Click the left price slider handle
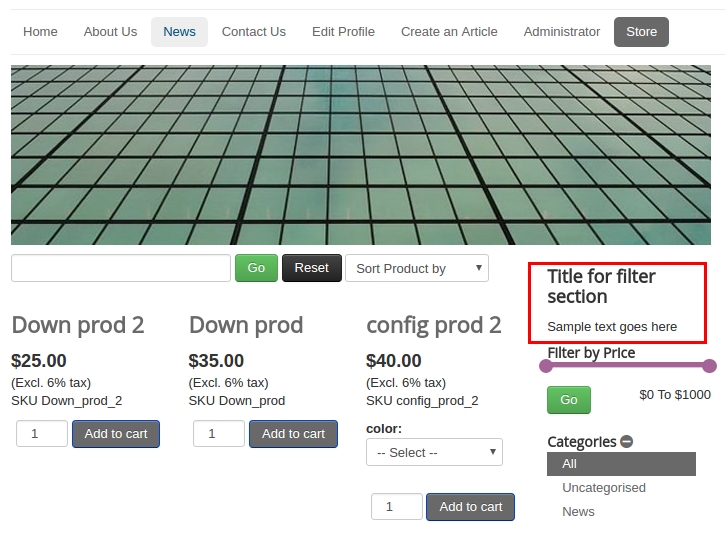 tap(546, 366)
